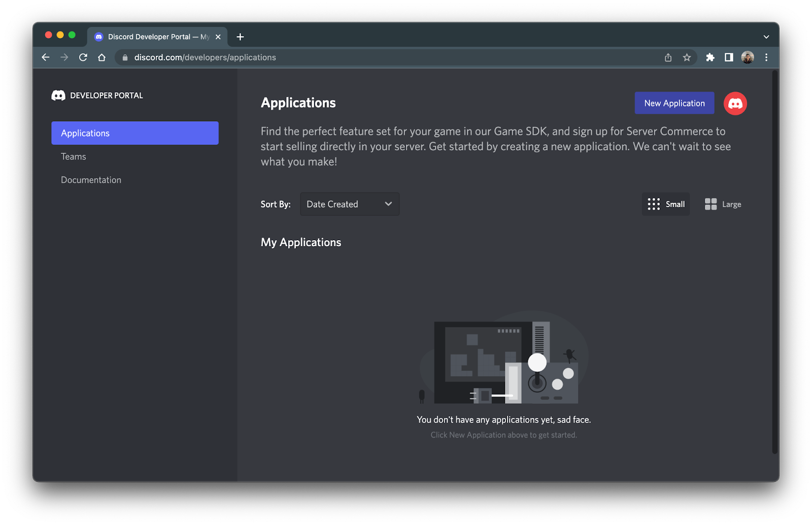The height and width of the screenshot is (525, 812).
Task: Open Chrome's three-dot menu
Action: pos(766,57)
